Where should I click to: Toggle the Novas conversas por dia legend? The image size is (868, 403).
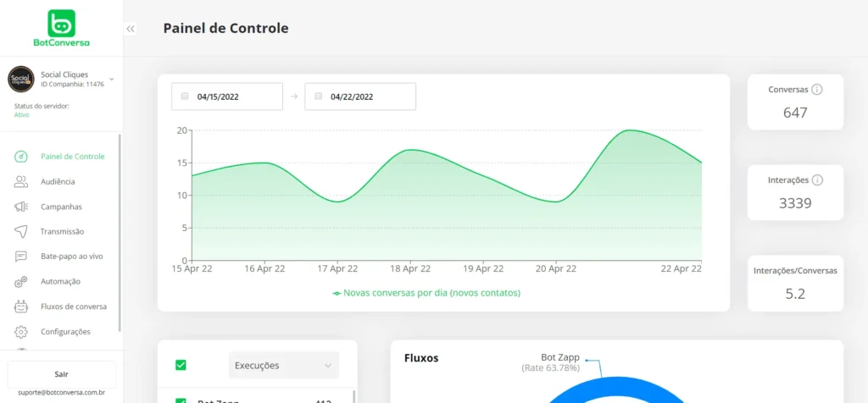pos(426,293)
